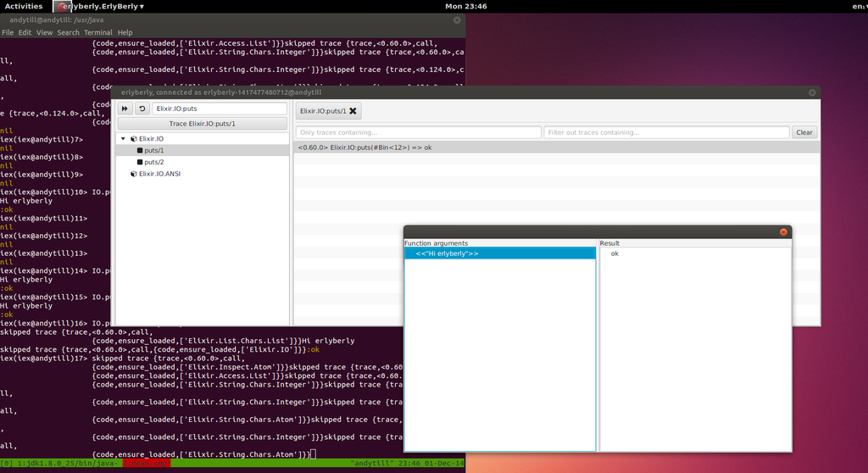Click the ErlyBerly app icon in top bar

[61, 6]
